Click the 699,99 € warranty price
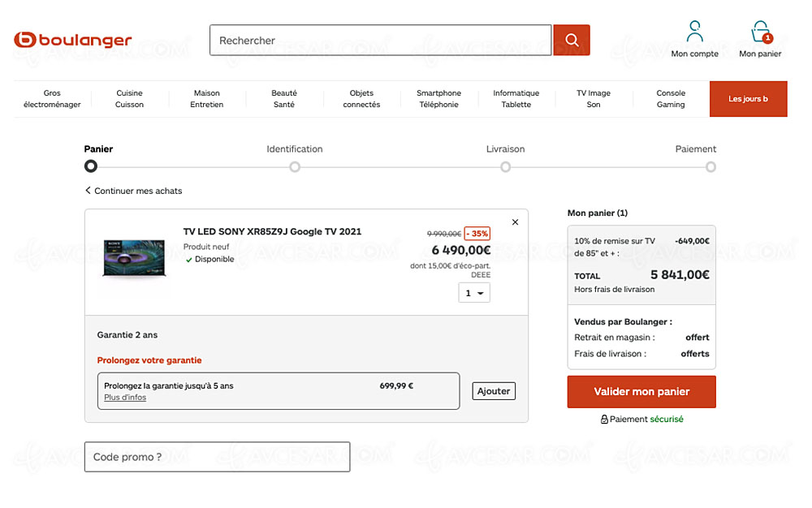Image resolution: width=812 pixels, height=508 pixels. click(x=396, y=386)
